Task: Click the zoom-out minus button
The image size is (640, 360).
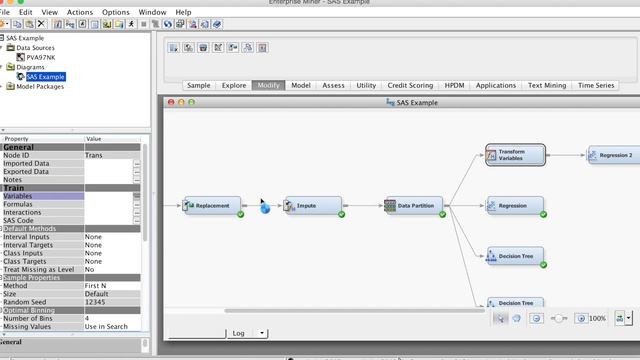Action: (536, 318)
